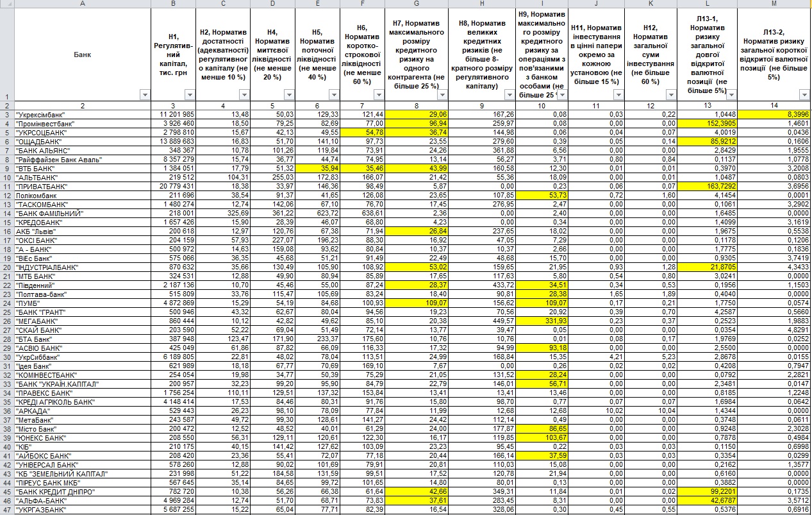This screenshot has width=812, height=515.
Task: Open the filter dropdown for Н1 Регулятивний капітал
Action: pos(189,95)
